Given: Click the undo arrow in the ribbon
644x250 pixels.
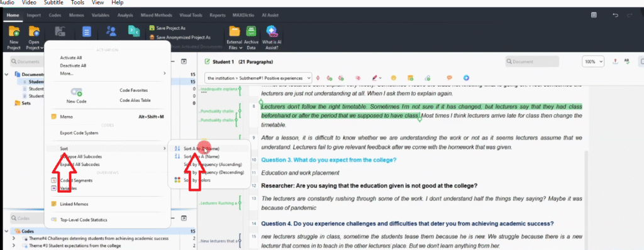Looking at the screenshot, I should point(615,15).
